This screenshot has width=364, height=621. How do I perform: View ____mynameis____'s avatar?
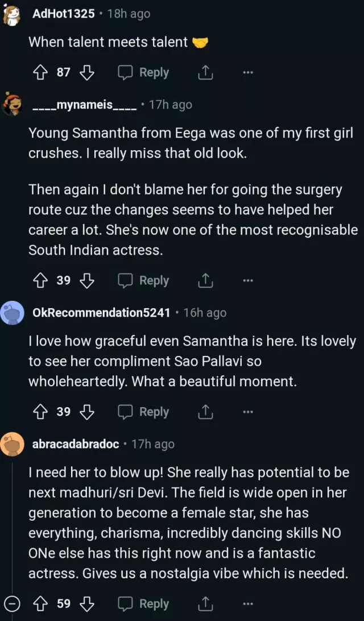pos(12,105)
